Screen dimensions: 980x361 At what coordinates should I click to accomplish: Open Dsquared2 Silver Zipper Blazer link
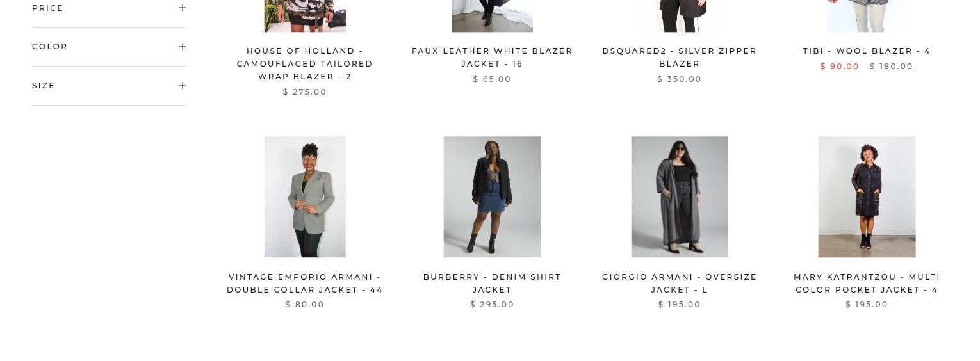tap(680, 58)
